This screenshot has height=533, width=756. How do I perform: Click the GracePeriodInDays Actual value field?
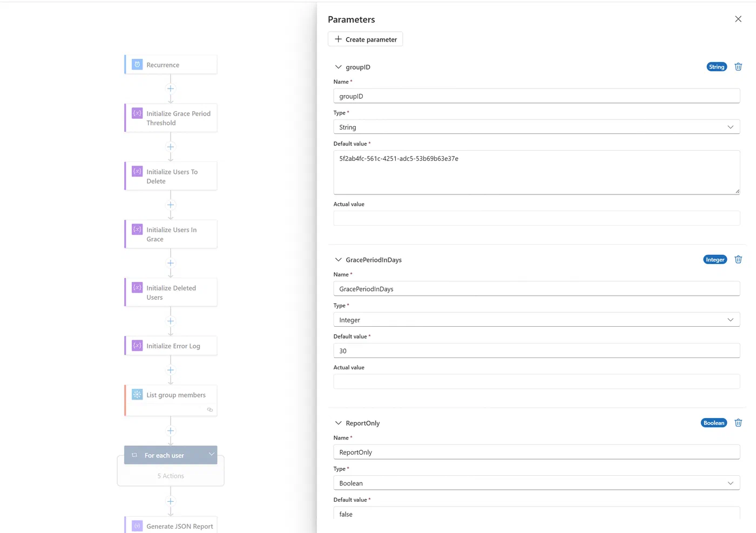coord(537,381)
